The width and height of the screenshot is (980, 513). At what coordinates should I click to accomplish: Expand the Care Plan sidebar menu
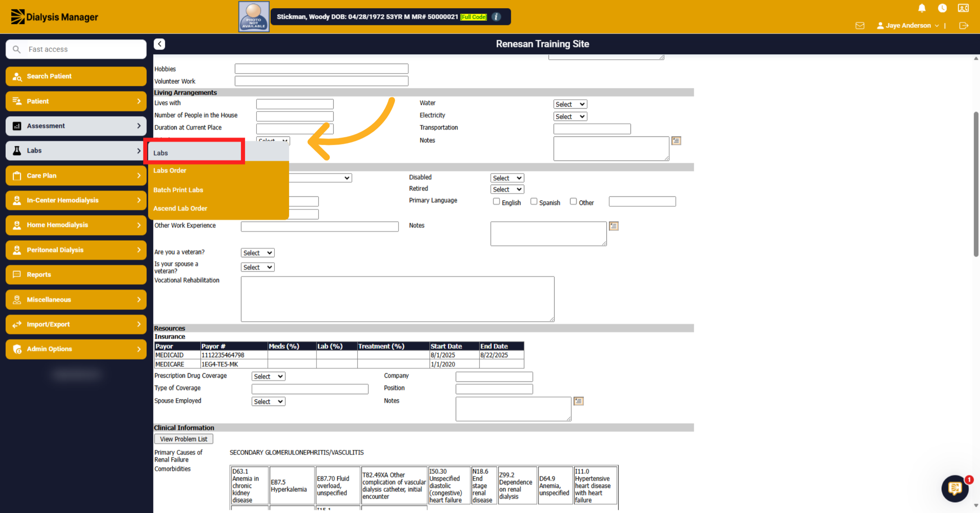[x=76, y=175]
